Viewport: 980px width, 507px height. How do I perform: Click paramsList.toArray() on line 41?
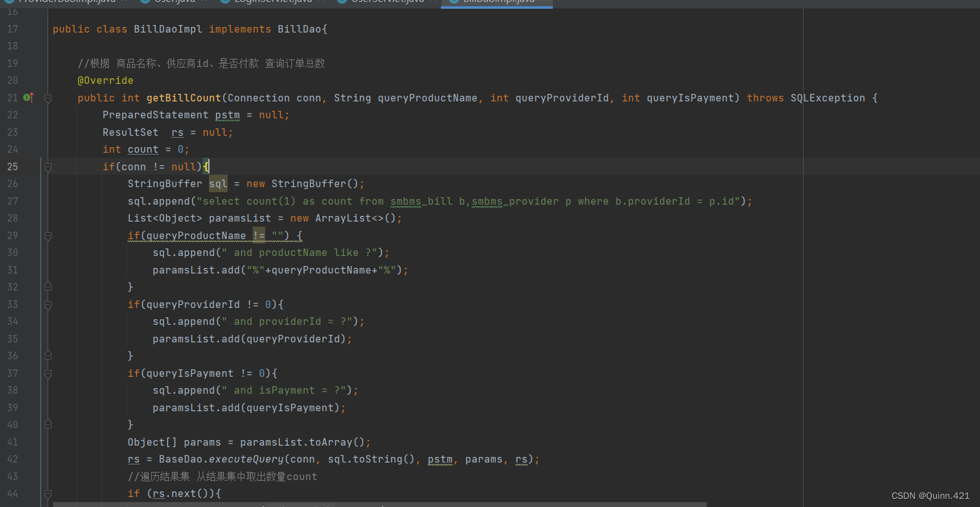tap(302, 443)
